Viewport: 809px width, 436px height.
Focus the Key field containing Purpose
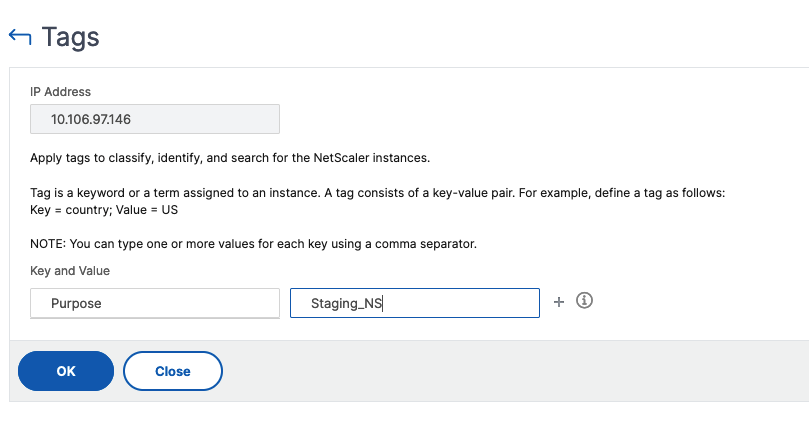point(155,303)
